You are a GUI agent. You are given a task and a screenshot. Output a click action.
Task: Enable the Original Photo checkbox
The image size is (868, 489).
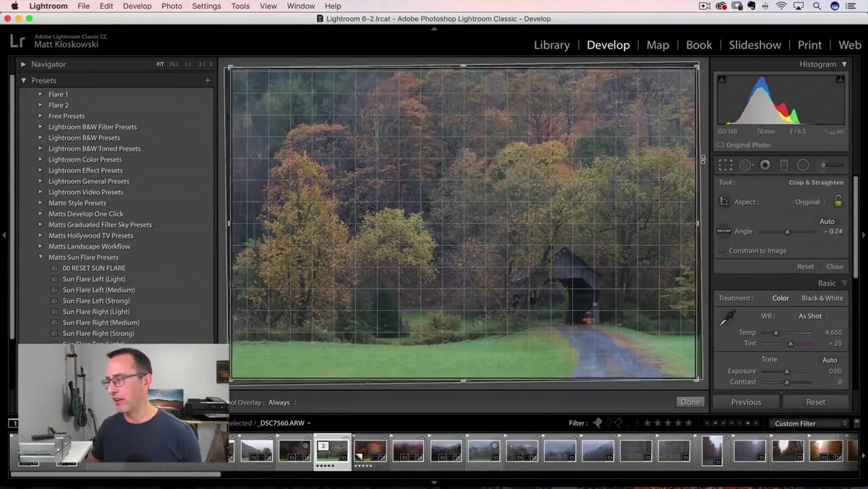[x=720, y=145]
